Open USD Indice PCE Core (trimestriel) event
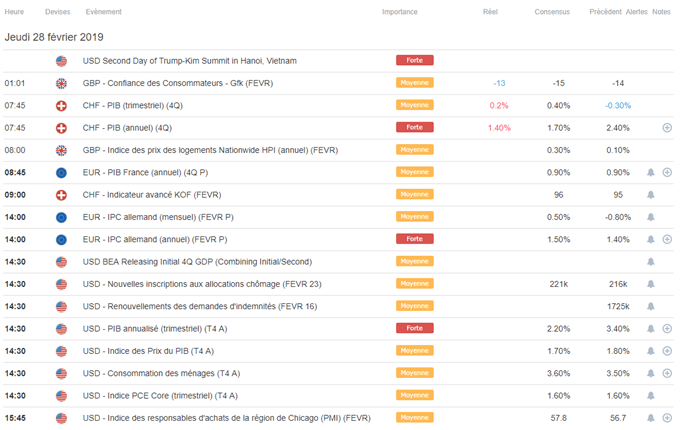This screenshot has height=430, width=680. pos(160,396)
